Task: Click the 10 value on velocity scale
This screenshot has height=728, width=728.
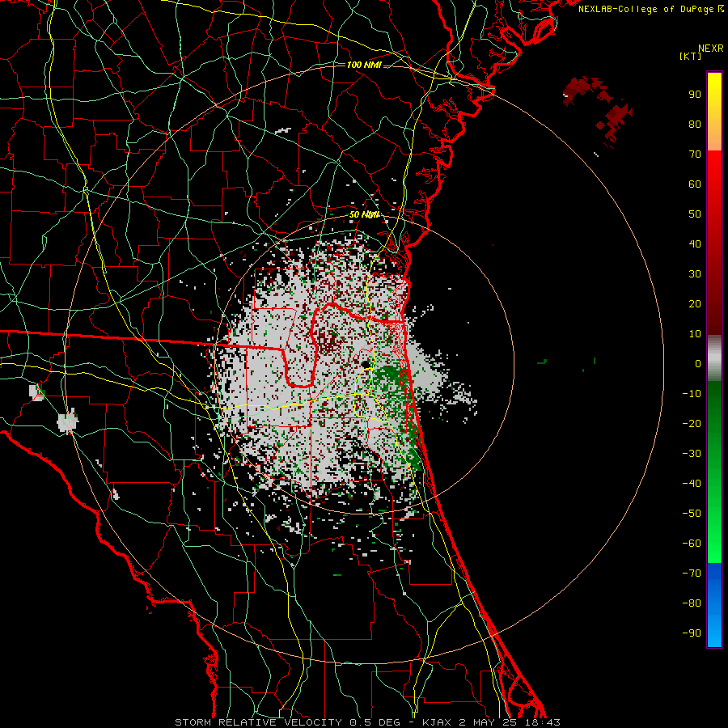Action: tap(695, 334)
